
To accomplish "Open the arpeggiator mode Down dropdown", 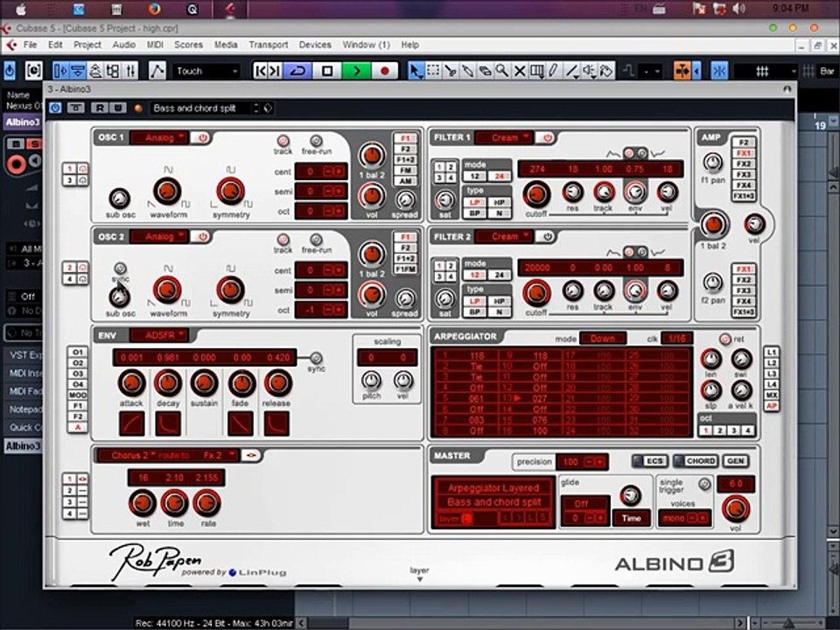I will (603, 339).
